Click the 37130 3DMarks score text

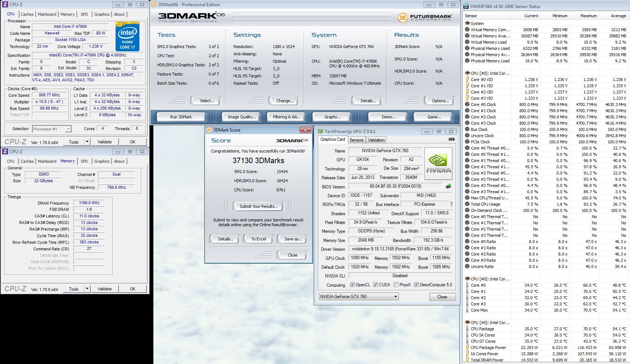[x=258, y=161]
